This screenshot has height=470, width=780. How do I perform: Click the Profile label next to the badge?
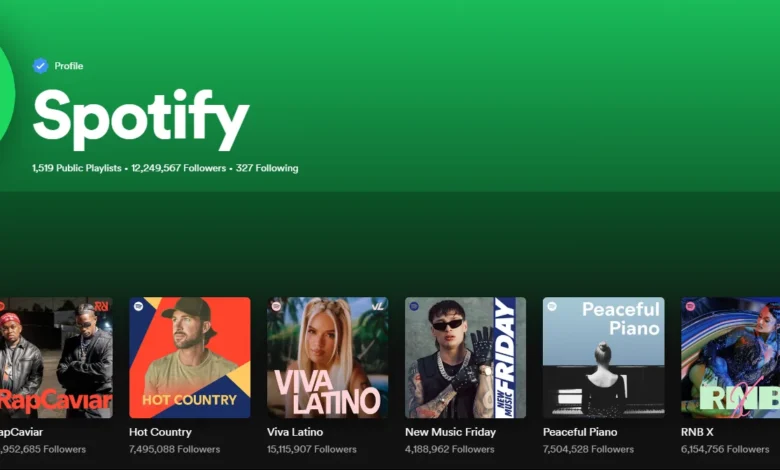tap(69, 66)
